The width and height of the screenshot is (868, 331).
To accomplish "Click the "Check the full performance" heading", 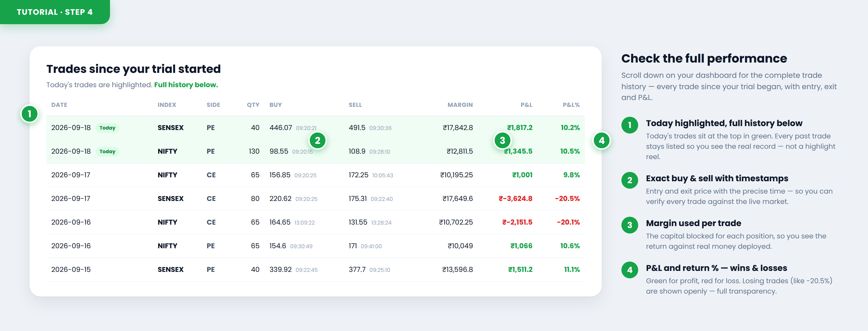I will click(704, 59).
